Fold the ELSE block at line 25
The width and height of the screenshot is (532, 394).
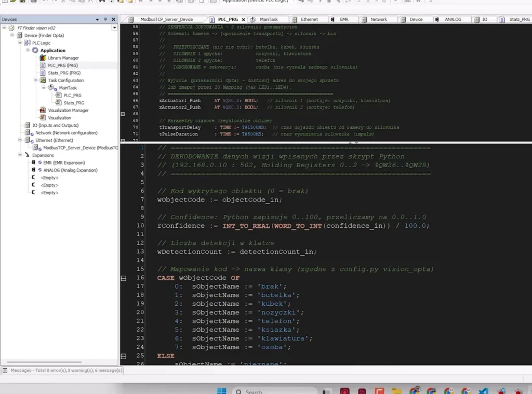click(x=124, y=356)
